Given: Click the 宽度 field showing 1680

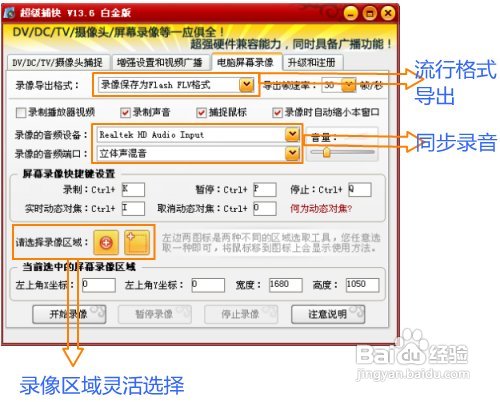Looking at the screenshot, I should [x=286, y=285].
